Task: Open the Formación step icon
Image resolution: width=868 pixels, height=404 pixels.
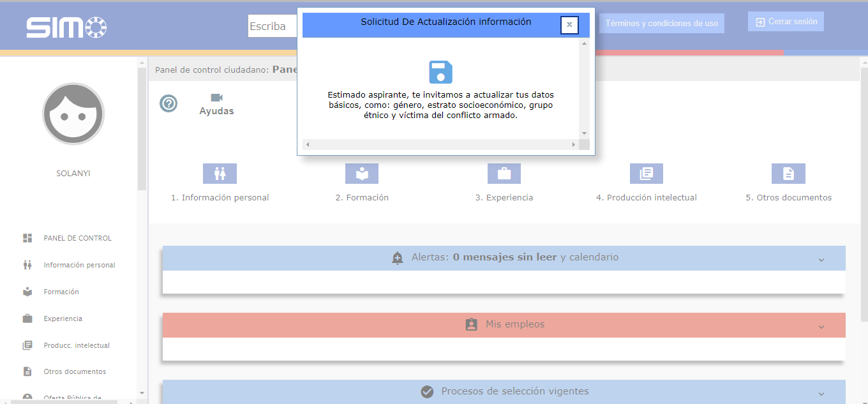Action: (x=362, y=174)
